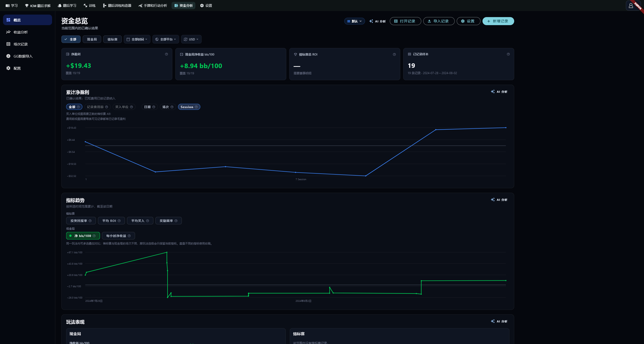Open the 全部平台 dropdown

coord(166,39)
